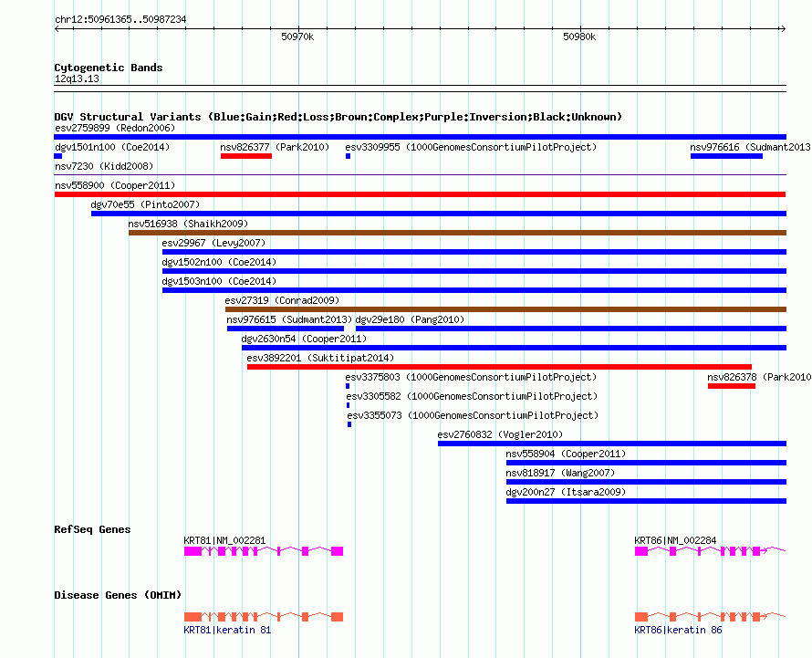Click the esv3305582 variant label
Screen dimensions: 812x658
pyautogui.click(x=472, y=396)
